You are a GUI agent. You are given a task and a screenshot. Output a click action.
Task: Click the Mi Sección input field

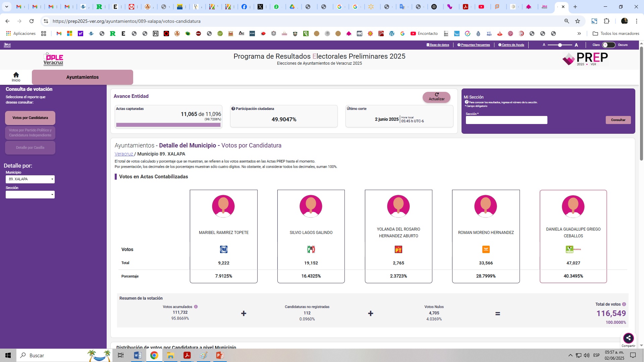pos(506,120)
